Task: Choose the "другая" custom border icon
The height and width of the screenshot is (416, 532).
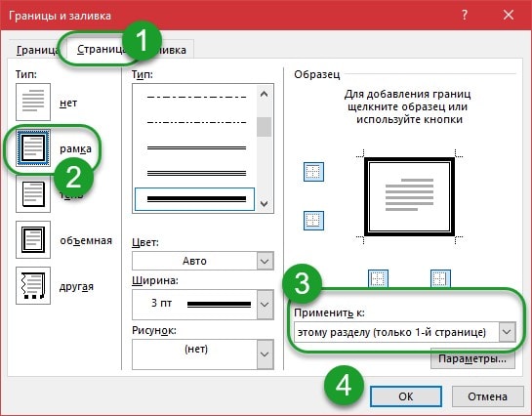Action: pos(33,285)
